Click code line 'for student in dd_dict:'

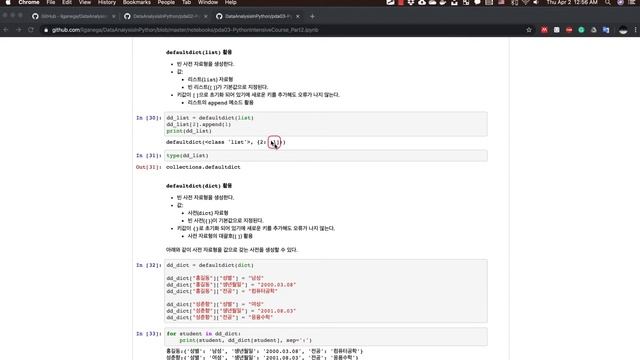click(x=203, y=334)
